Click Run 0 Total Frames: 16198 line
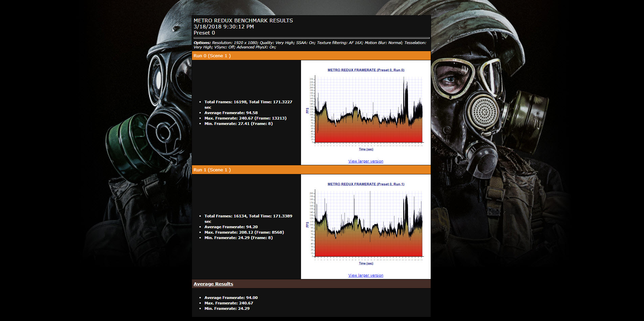 (x=248, y=105)
